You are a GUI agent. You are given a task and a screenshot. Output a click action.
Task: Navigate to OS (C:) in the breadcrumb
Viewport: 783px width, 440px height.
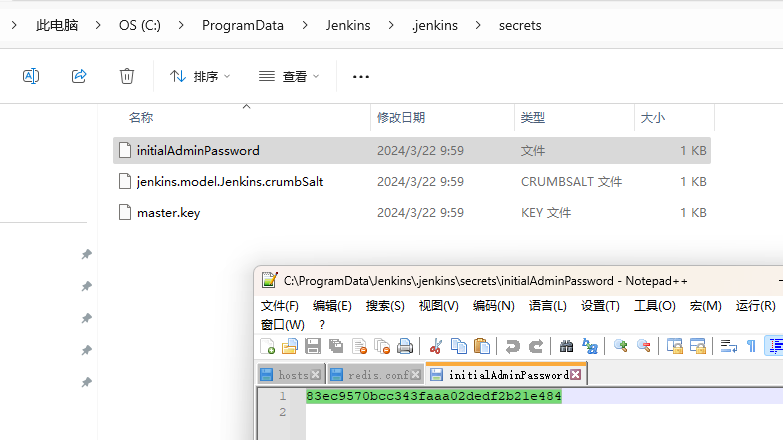140,25
